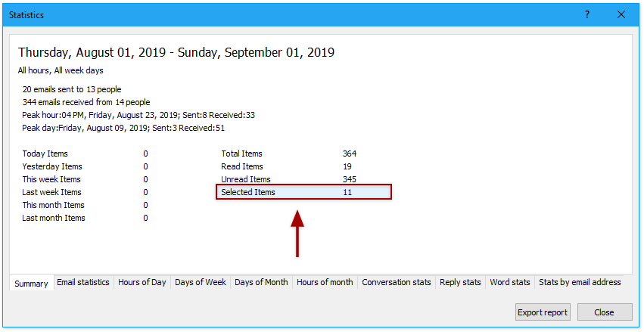Open the Email statistics tab
644x332 pixels.
83,282
